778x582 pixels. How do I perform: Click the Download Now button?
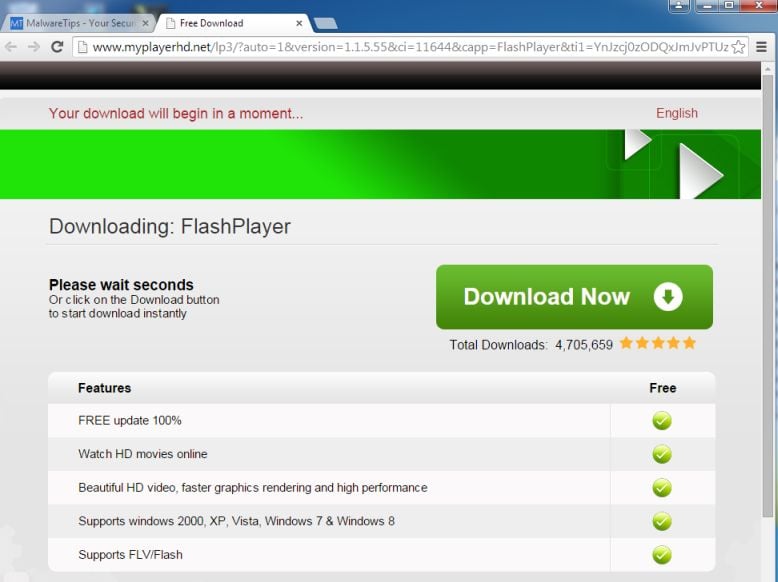[574, 297]
